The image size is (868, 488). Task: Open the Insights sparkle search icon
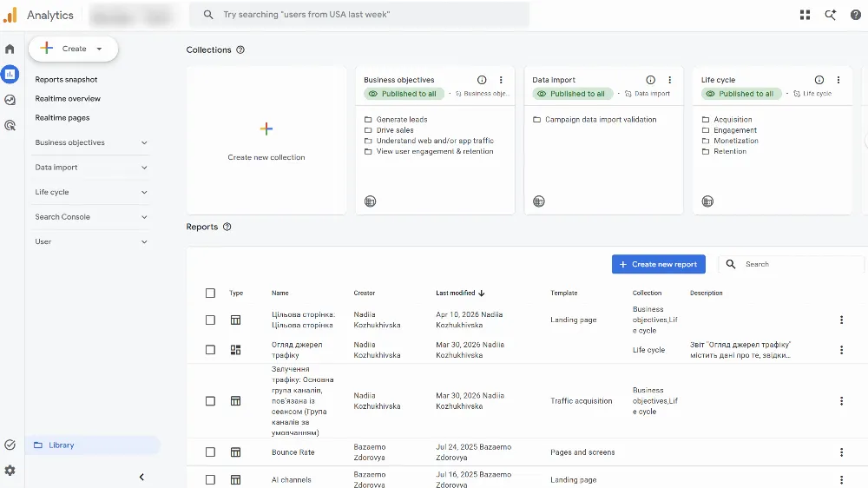831,15
